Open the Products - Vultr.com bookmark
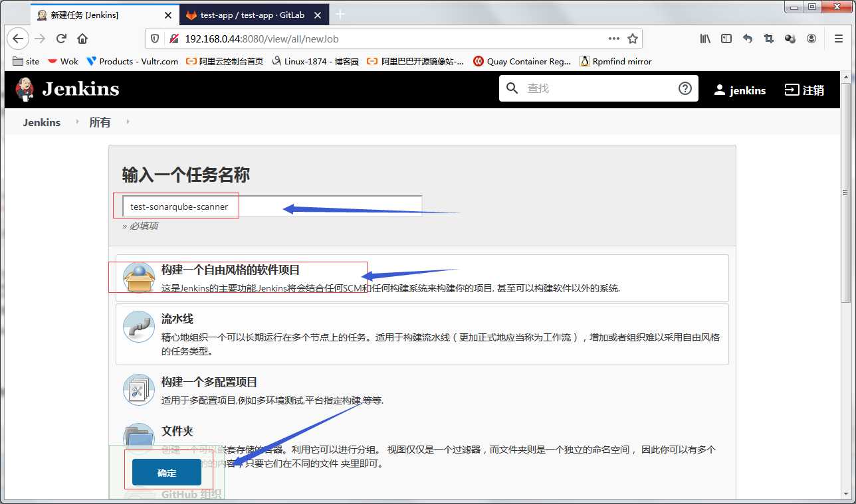Image resolution: width=856 pixels, height=504 pixels. pos(132,61)
